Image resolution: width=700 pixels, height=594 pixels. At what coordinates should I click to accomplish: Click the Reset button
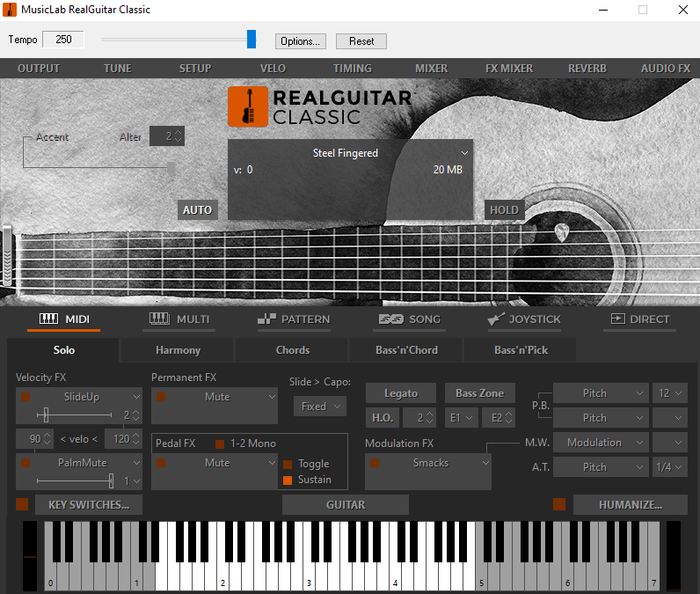pyautogui.click(x=361, y=41)
